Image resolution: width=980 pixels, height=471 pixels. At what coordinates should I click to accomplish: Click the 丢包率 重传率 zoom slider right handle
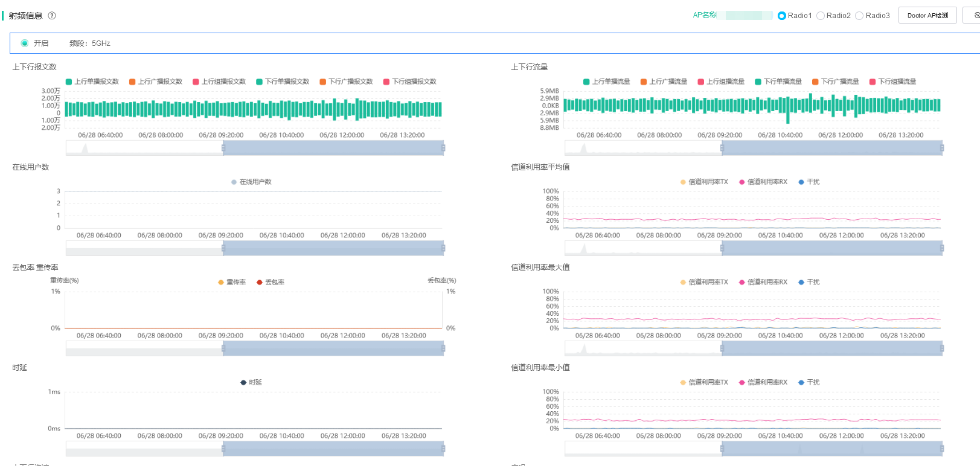tap(443, 348)
